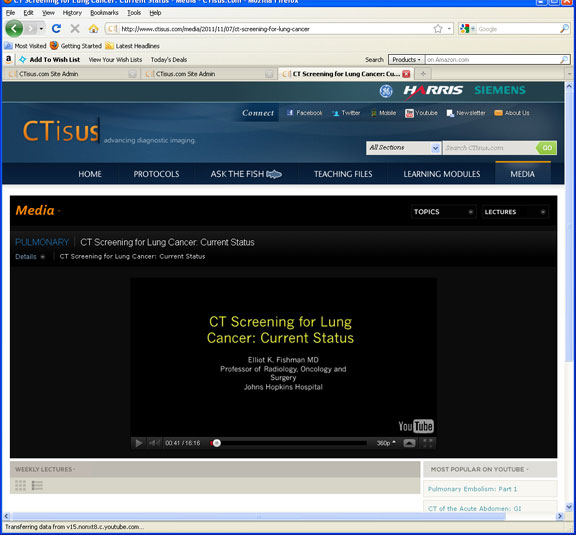Expand the All Sections dropdown
The width and height of the screenshot is (576, 535).
(x=403, y=148)
